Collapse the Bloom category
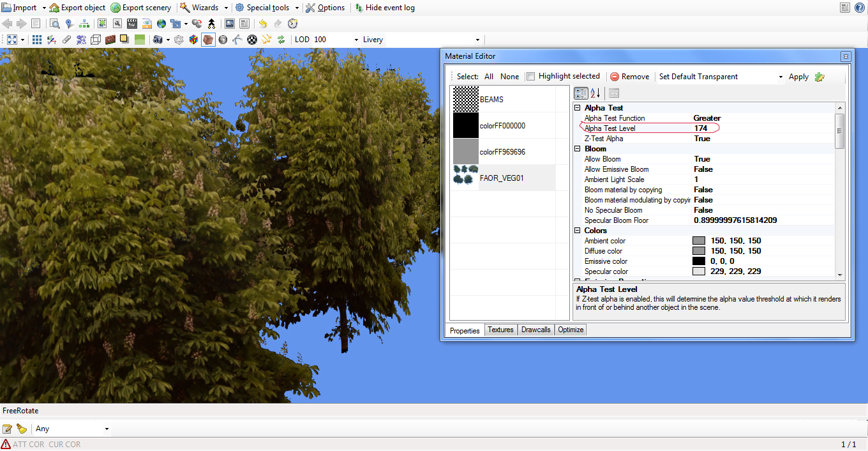Screen dimensions: 868x451 click(578, 149)
